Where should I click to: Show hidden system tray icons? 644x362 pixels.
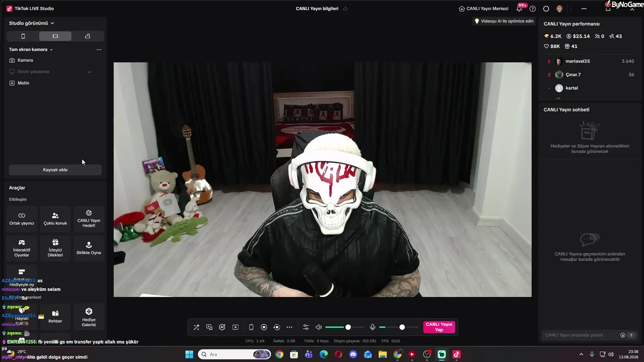point(581,354)
